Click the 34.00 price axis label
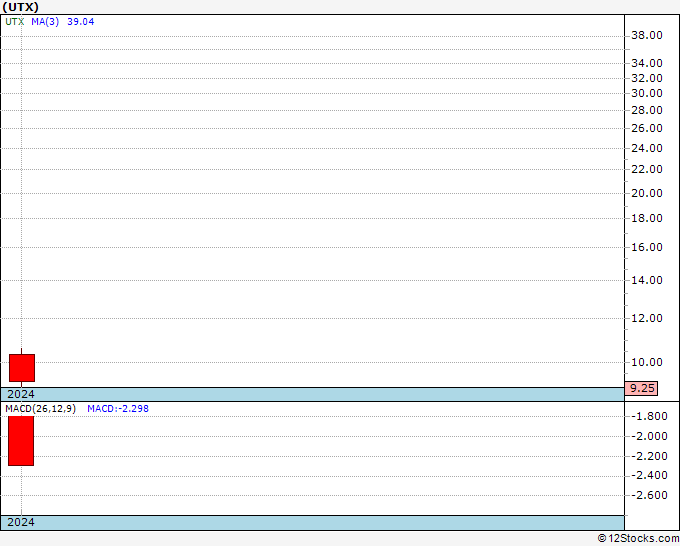The height and width of the screenshot is (546, 680). [x=647, y=63]
